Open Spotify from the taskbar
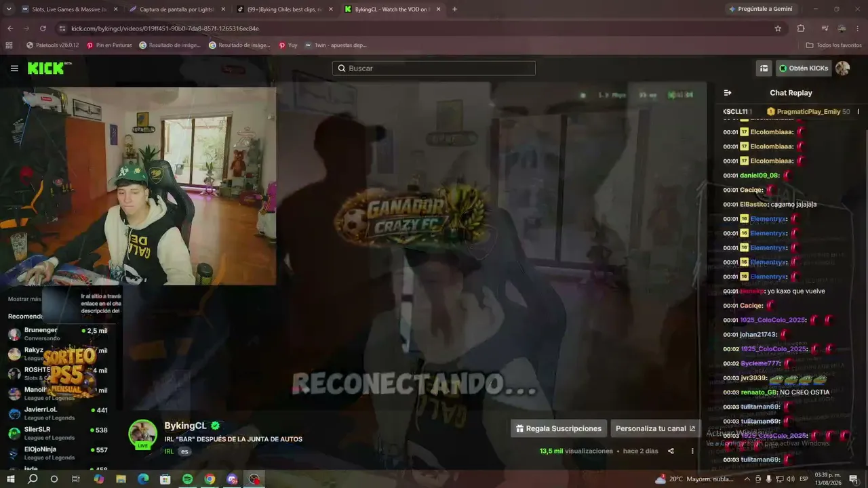 coord(188,479)
